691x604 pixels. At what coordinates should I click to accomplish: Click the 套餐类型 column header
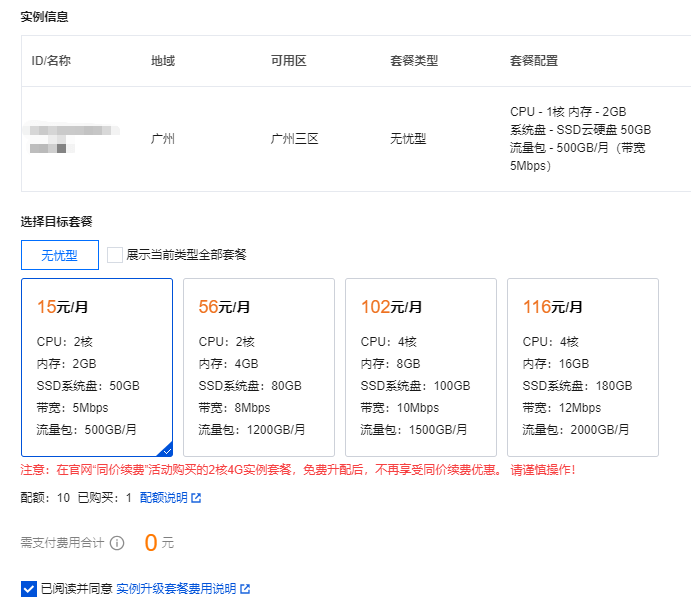(414, 61)
